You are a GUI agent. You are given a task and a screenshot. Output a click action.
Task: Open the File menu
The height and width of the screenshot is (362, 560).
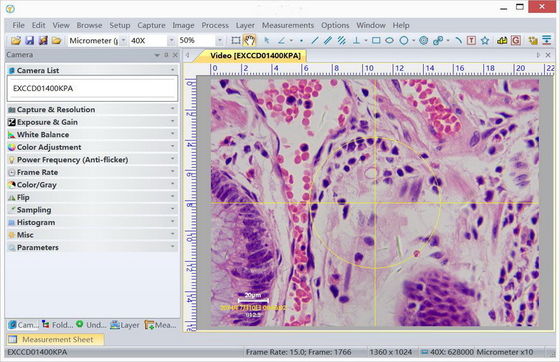pos(18,25)
